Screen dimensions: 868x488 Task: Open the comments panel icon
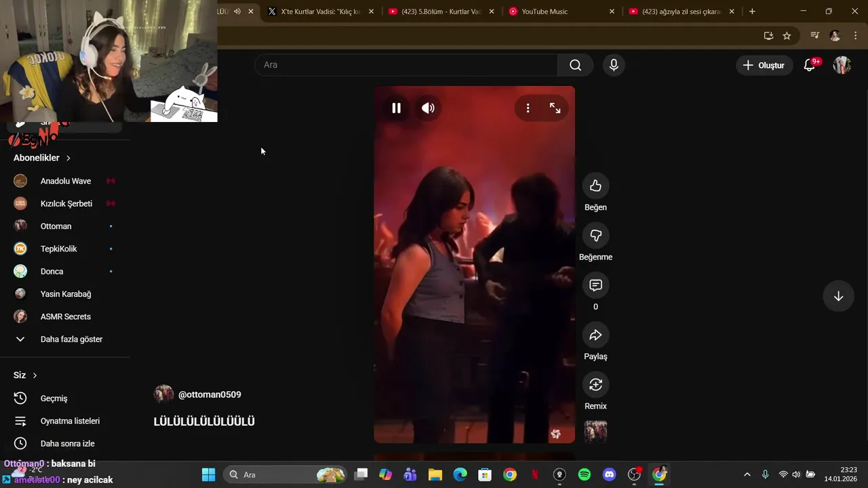[595, 285]
